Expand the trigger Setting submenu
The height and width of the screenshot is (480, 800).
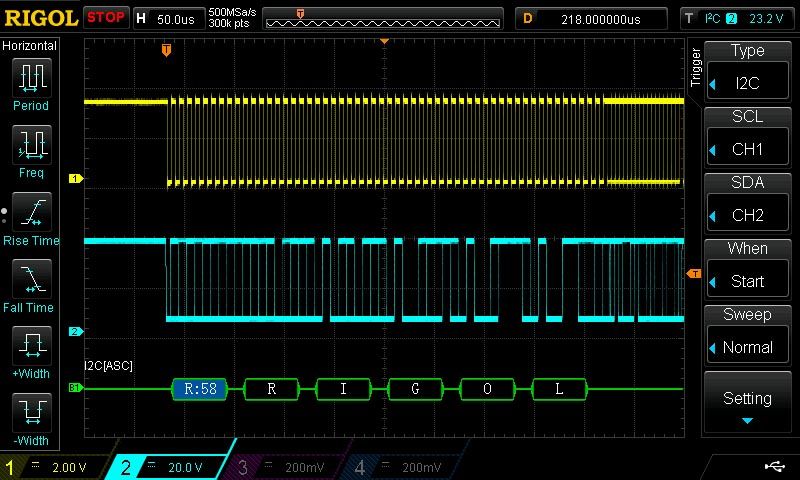tap(748, 403)
